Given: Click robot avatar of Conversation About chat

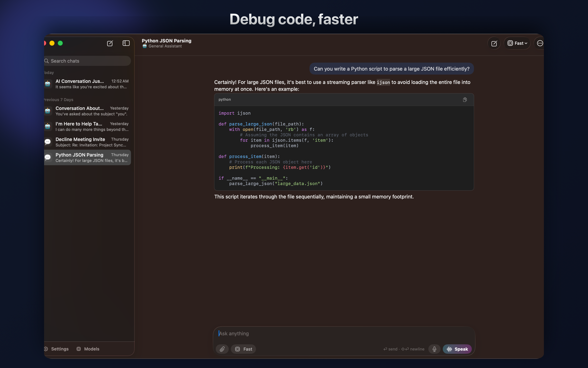Looking at the screenshot, I should [x=48, y=111].
